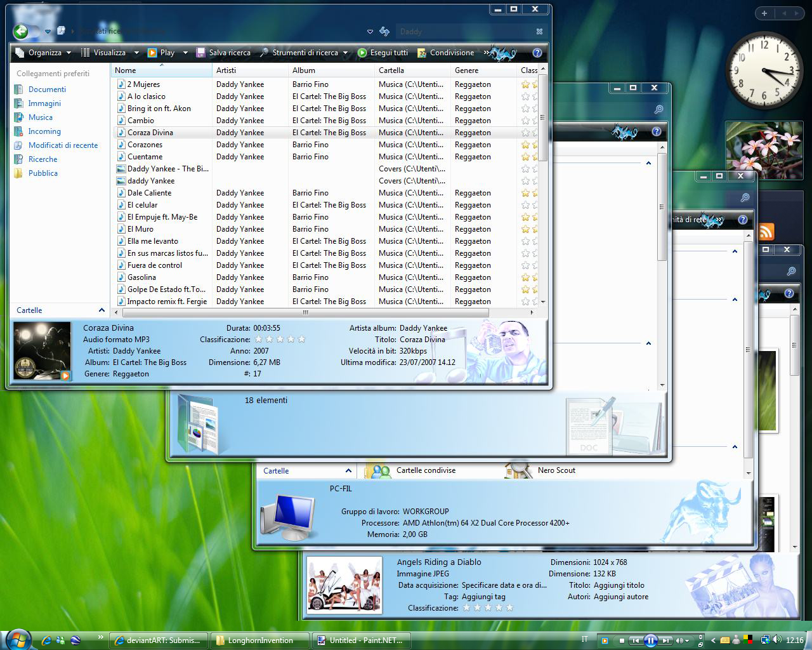The width and height of the screenshot is (812, 650).
Task: Open the address bar history dropdown
Action: pos(370,31)
